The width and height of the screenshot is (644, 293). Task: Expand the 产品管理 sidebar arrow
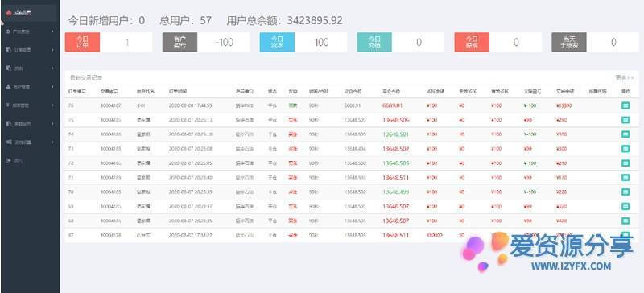tap(52, 31)
